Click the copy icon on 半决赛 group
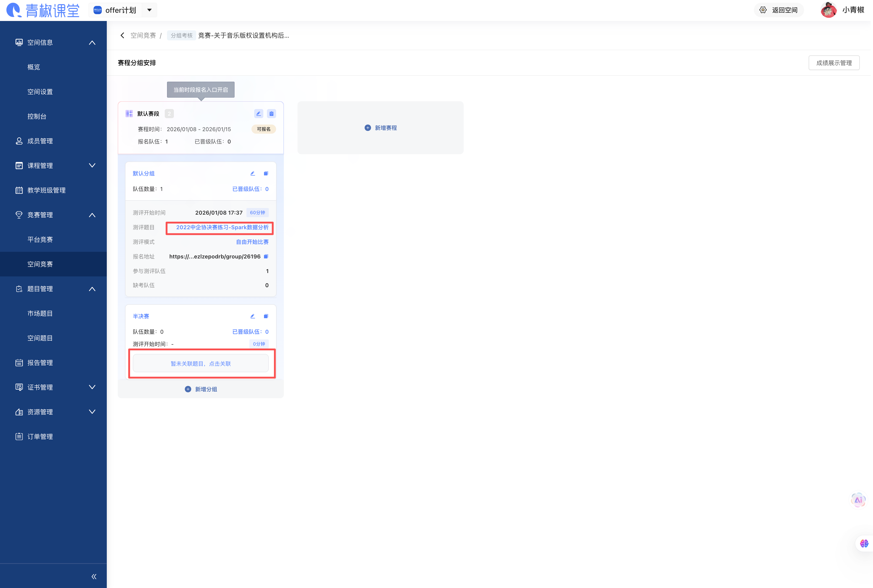873x588 pixels. [266, 316]
